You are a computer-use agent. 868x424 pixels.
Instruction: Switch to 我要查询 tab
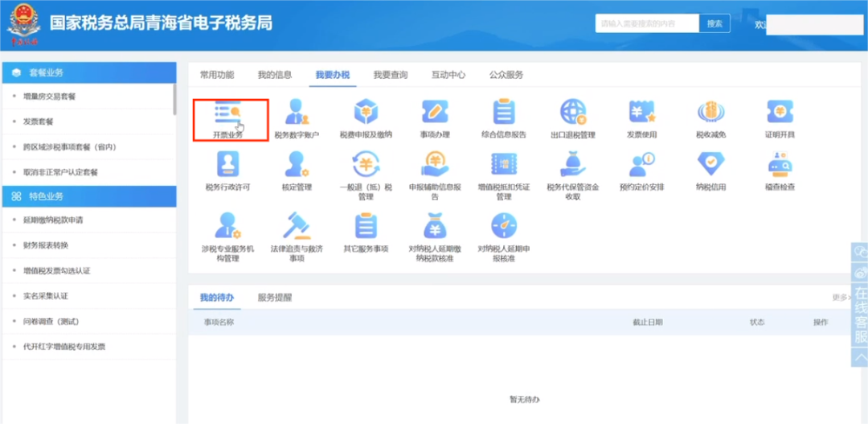[391, 75]
